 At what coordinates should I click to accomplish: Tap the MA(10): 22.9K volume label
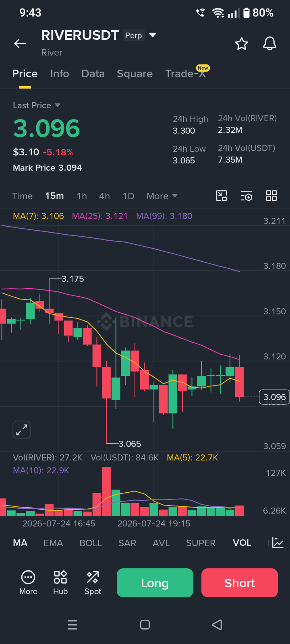[x=41, y=471]
